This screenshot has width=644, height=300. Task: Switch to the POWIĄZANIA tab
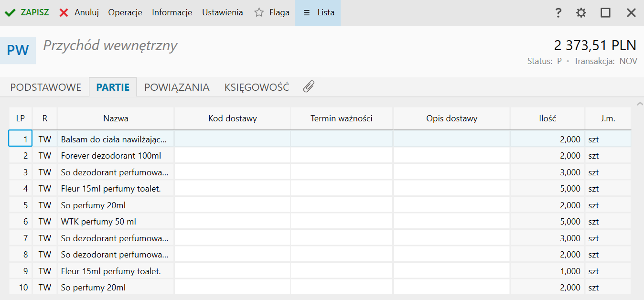click(177, 87)
